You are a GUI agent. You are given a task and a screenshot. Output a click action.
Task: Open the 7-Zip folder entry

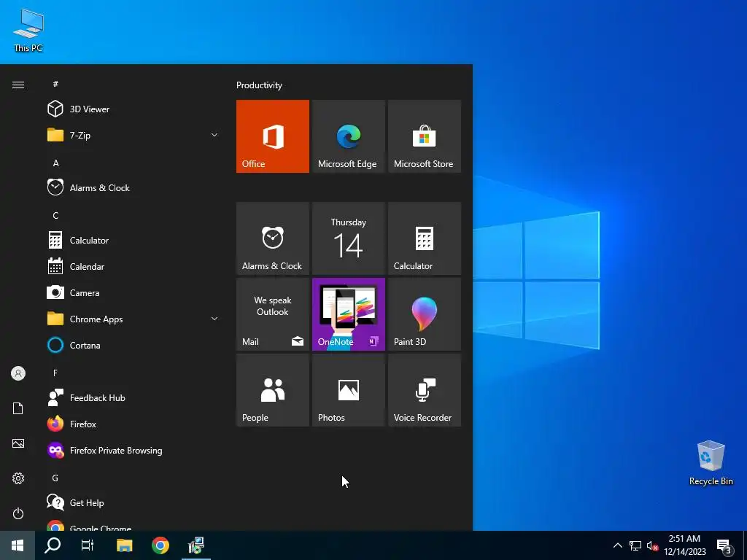click(133, 135)
